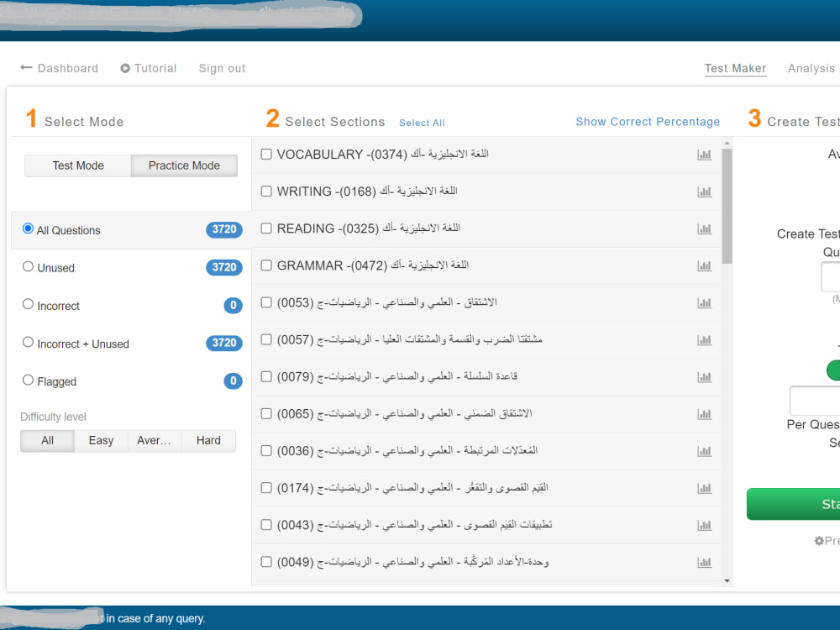Click Show Correct Percentage link
The height and width of the screenshot is (630, 840).
(648, 122)
